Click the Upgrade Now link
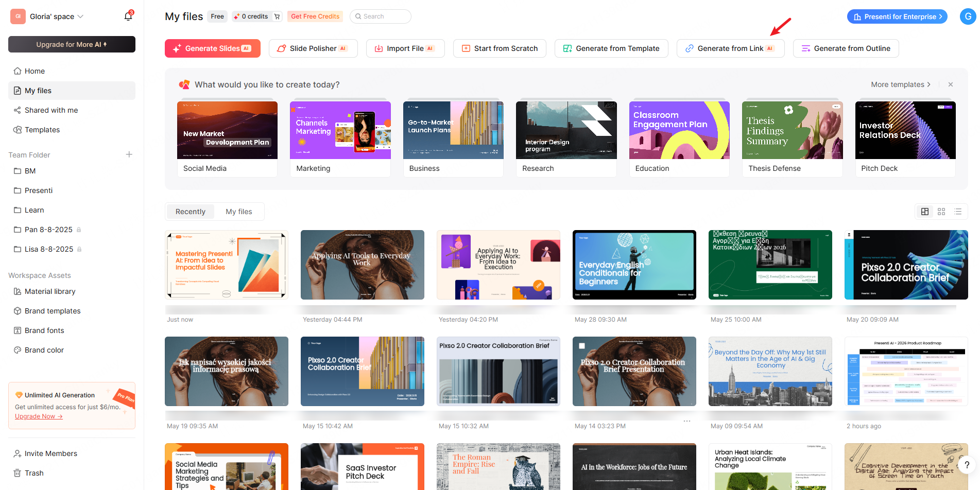Screen dimensions: 980x490 tap(39, 416)
